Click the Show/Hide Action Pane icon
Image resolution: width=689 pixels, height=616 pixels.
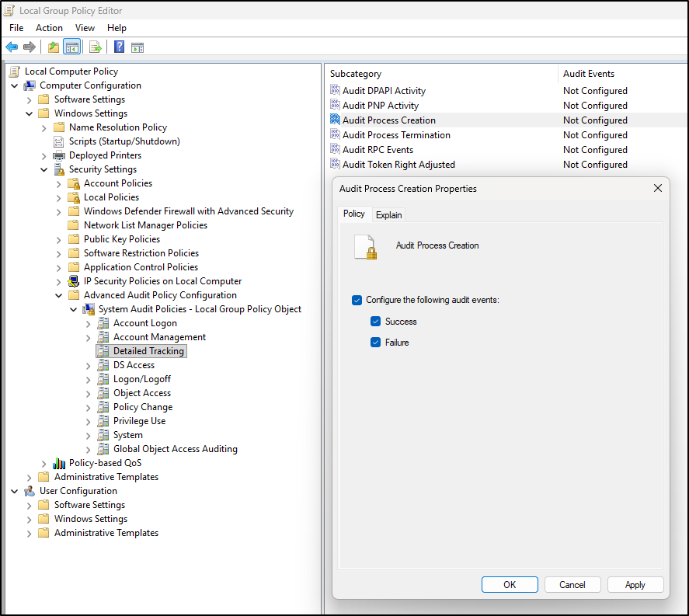137,47
